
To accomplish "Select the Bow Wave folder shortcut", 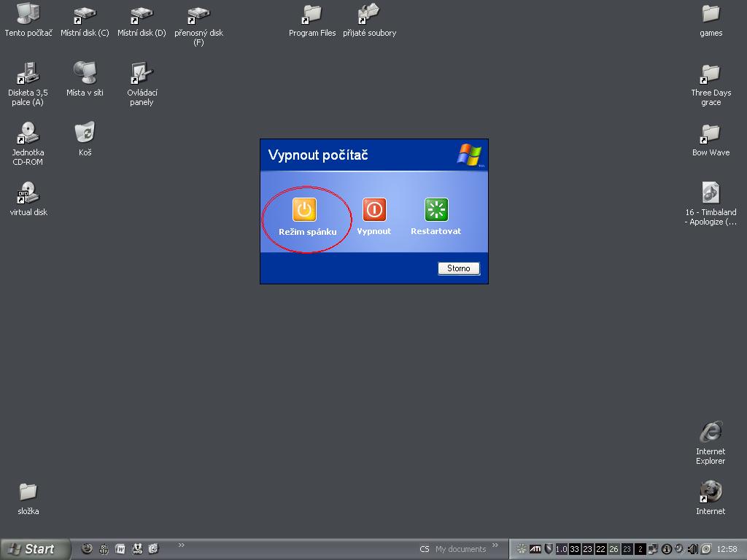I will pyautogui.click(x=711, y=139).
